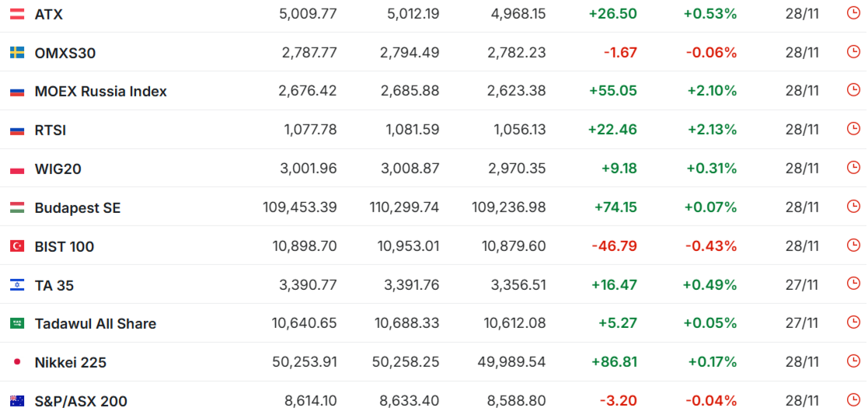Click the Israel flag next to TA 35

pyautogui.click(x=17, y=285)
